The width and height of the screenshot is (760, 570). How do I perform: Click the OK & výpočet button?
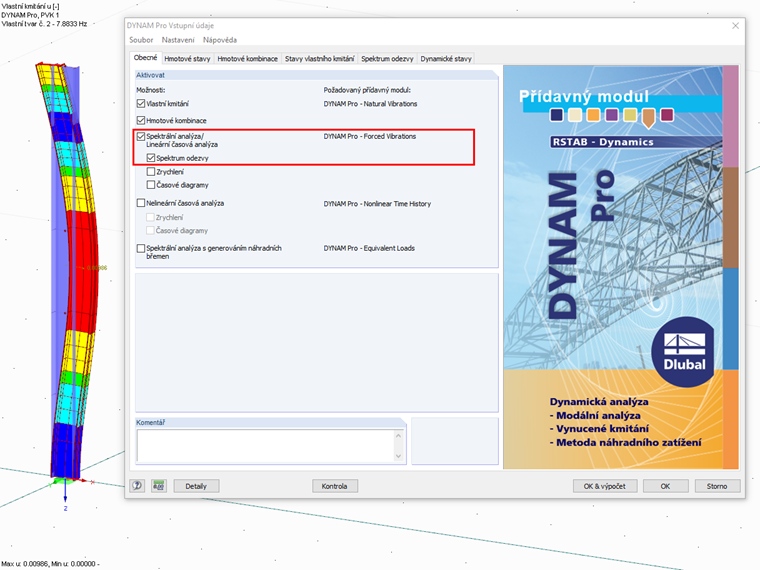tap(604, 486)
